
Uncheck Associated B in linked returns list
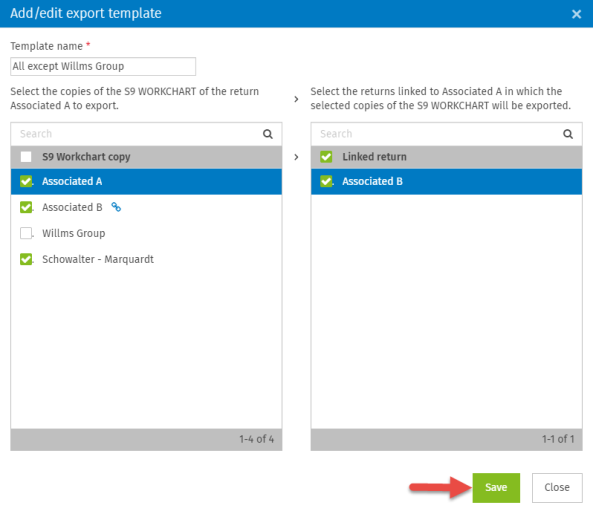point(326,181)
